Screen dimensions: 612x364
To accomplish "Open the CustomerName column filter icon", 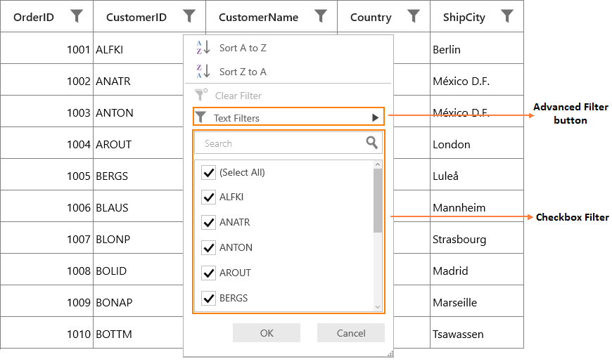I will point(321,16).
